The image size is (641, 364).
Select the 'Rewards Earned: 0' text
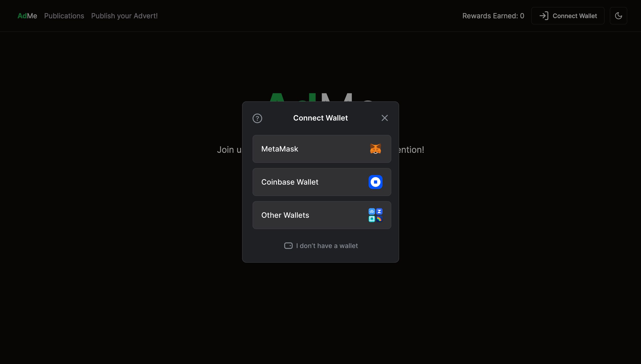click(493, 16)
